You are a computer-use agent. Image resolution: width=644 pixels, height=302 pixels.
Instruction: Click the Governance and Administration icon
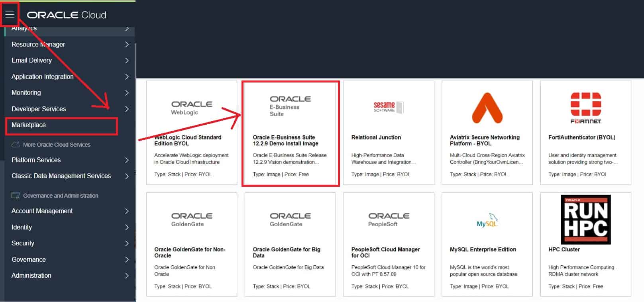[16, 196]
